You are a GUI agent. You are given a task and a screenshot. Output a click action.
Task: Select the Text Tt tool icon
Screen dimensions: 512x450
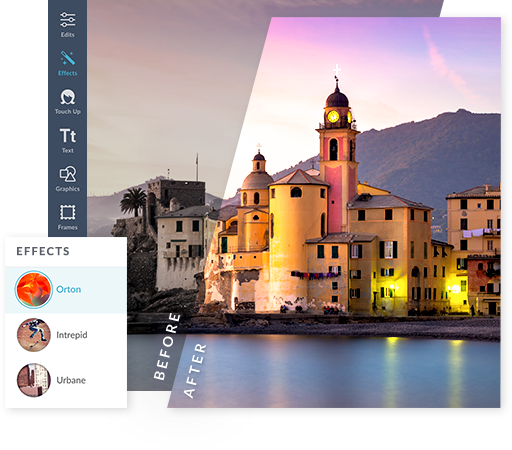pyautogui.click(x=68, y=136)
